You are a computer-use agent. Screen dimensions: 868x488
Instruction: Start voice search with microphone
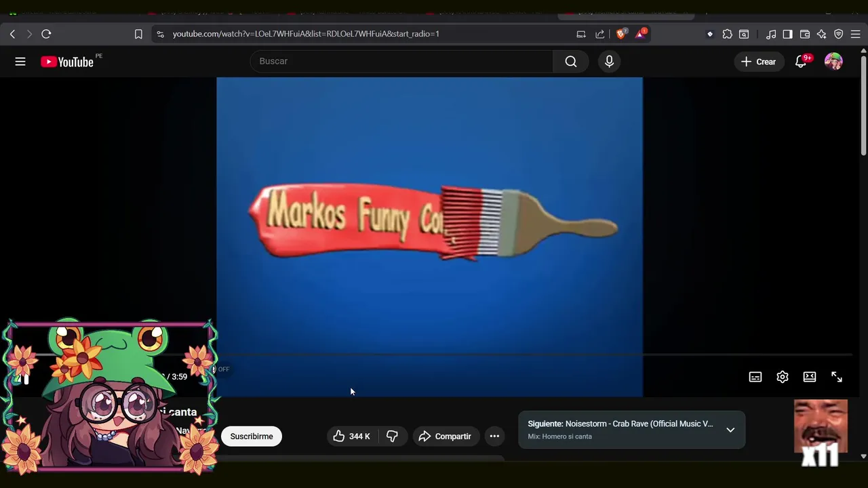pyautogui.click(x=609, y=62)
